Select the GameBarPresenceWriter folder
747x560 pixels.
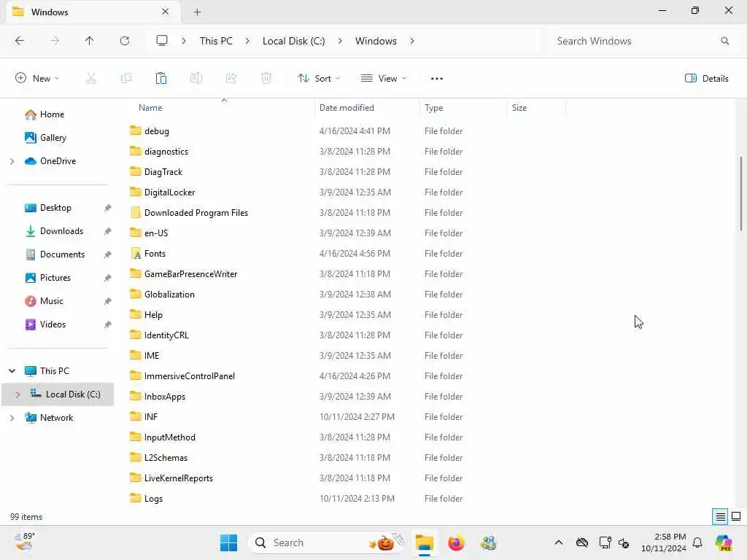[190, 274]
